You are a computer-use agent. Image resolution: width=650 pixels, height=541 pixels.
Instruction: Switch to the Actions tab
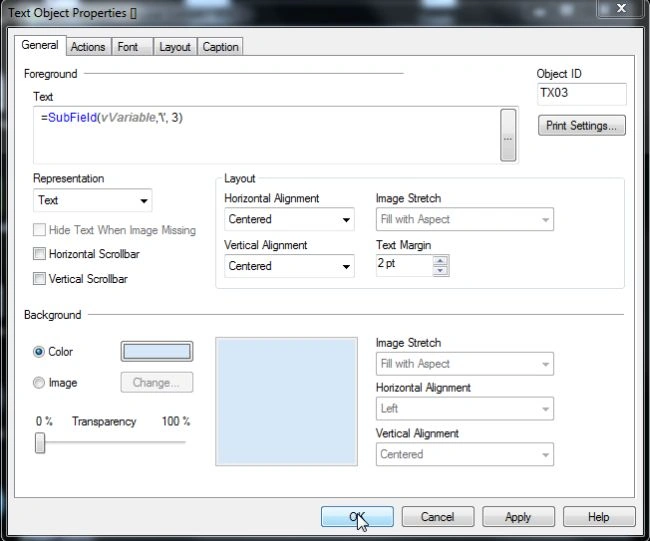tap(88, 47)
